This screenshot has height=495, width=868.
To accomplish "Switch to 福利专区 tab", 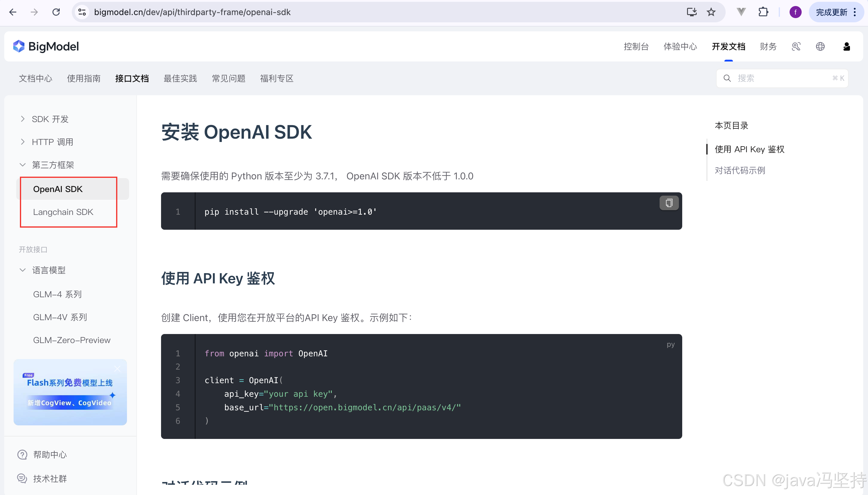I will (x=277, y=79).
